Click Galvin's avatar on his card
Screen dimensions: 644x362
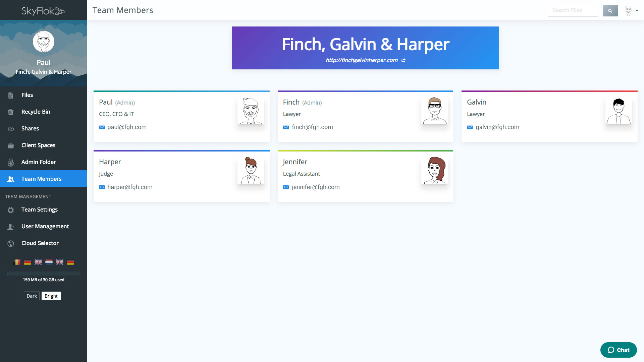[x=619, y=111]
